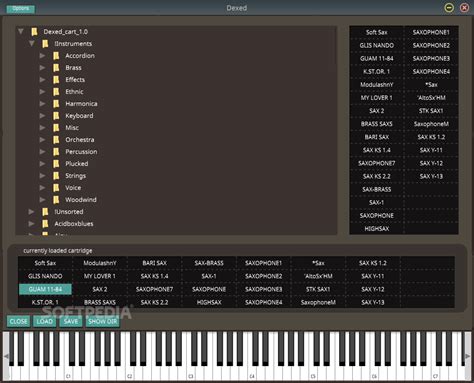Expand the Keyboard folder arrow

(x=42, y=116)
